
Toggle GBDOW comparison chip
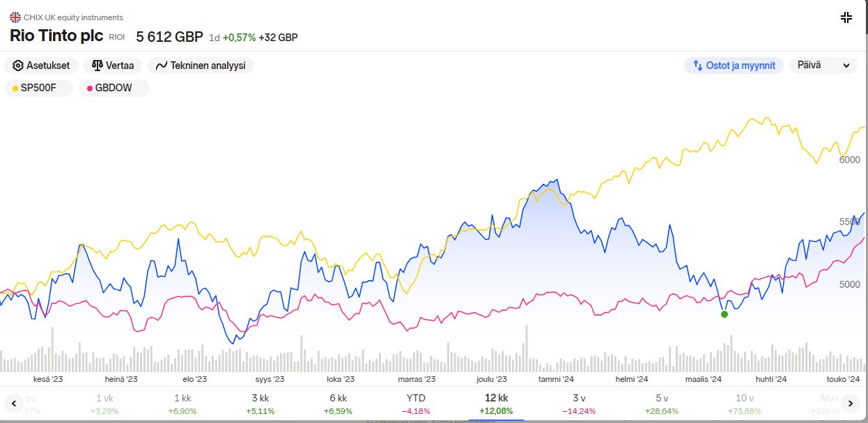pyautogui.click(x=114, y=89)
